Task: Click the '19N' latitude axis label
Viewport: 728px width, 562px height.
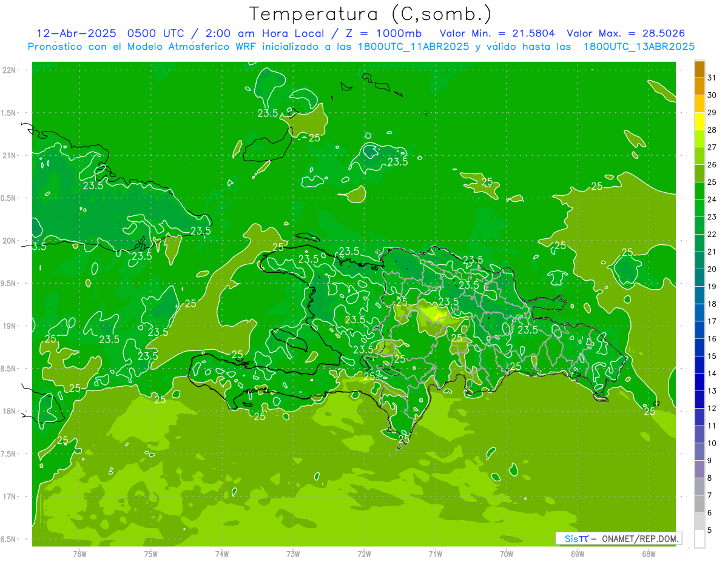Action: [x=10, y=326]
